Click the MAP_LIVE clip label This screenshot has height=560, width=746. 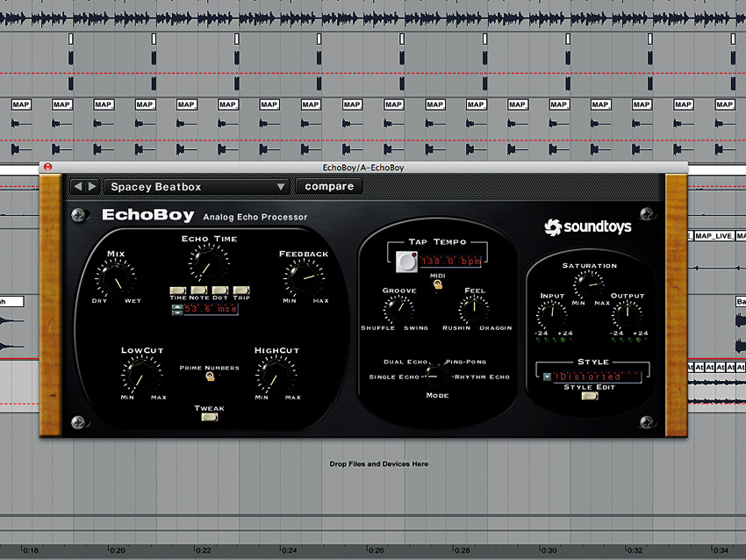(x=714, y=236)
